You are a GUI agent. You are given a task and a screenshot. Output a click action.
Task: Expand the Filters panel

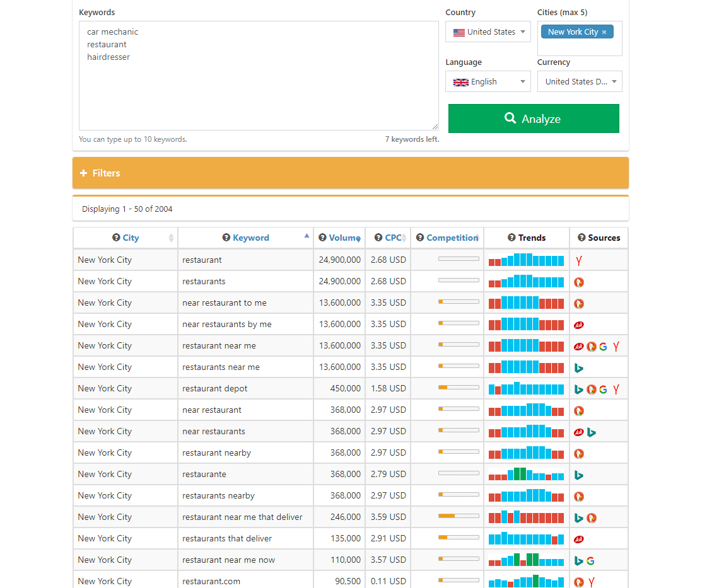351,173
